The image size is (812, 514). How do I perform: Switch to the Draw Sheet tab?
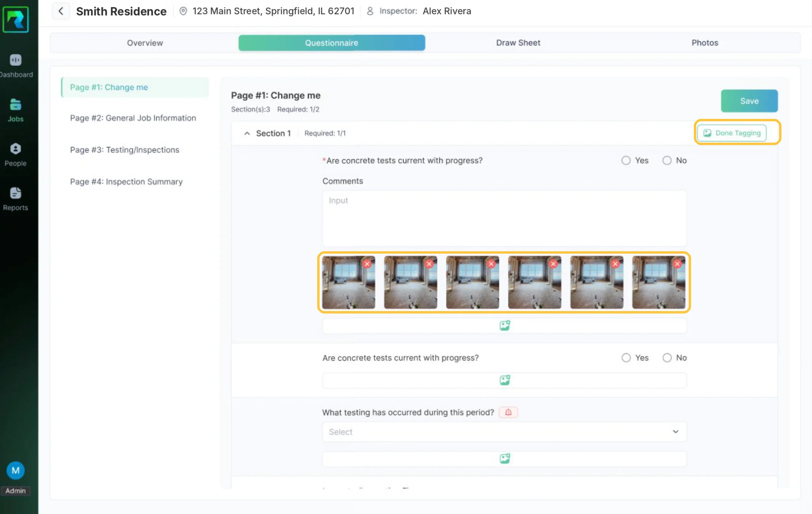(518, 43)
